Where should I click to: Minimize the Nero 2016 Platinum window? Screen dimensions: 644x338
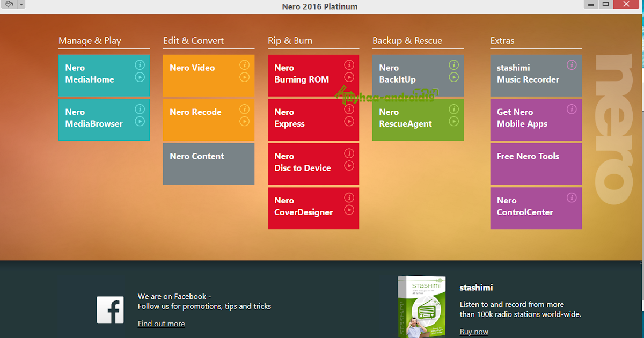tap(590, 4)
